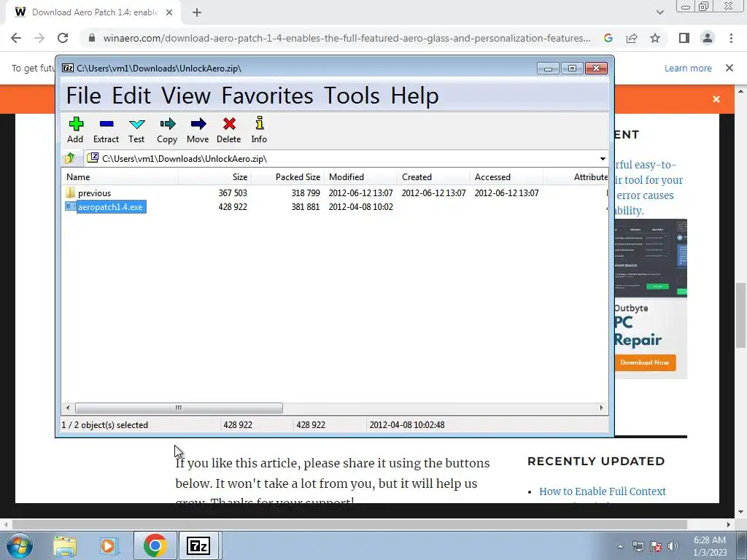Click the aeropatch1.4.exe file icon
Viewport: 747px width, 560px height.
coord(71,206)
